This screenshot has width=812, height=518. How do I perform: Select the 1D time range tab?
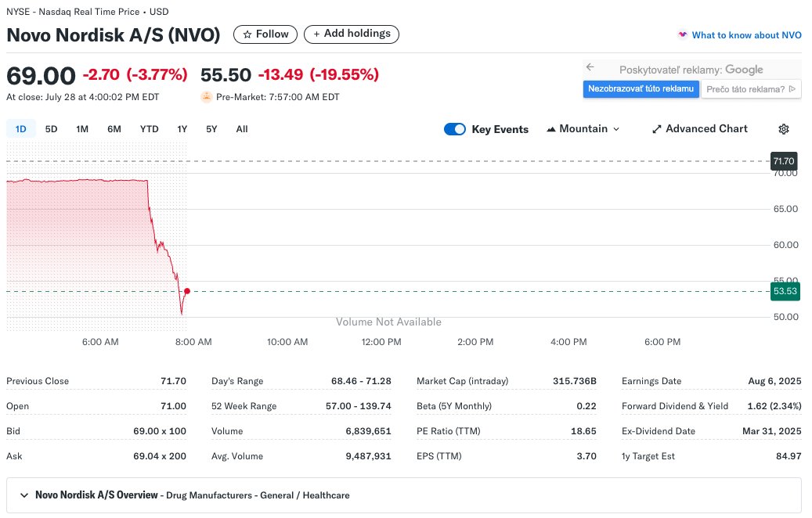point(20,129)
